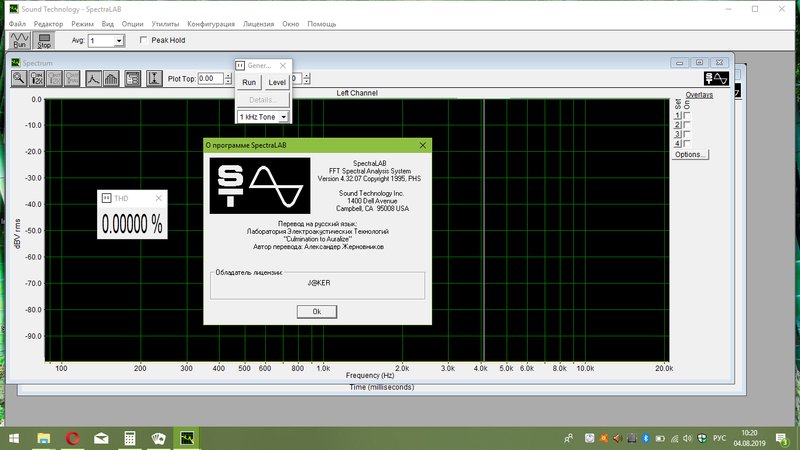This screenshot has width=800, height=450.
Task: Click the Run toolbar button in main window
Action: coord(19,40)
